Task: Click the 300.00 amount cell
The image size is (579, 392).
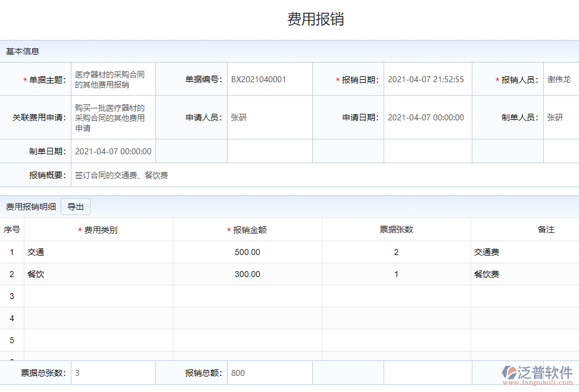Action: click(247, 274)
